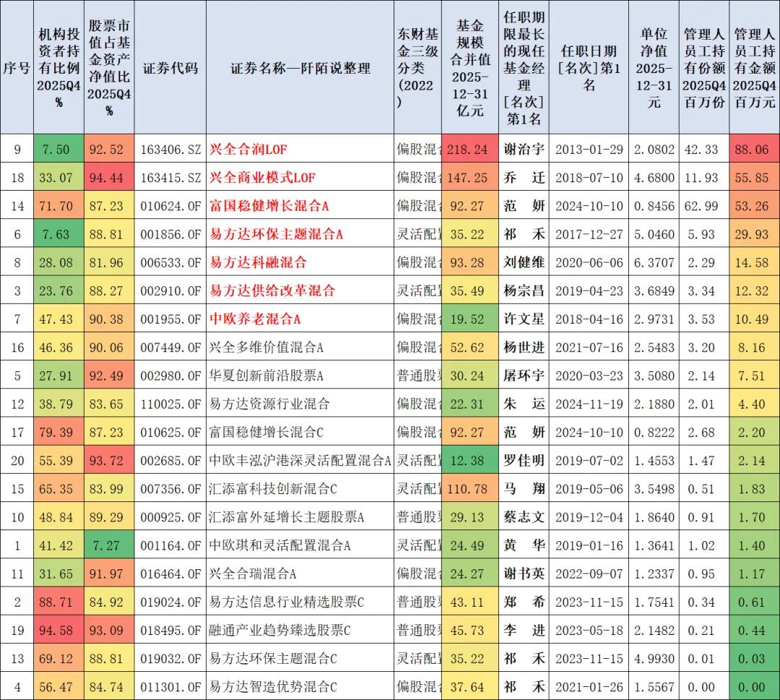
Task: Select fund manager 谢治宇 cell
Action: pyautogui.click(x=524, y=150)
